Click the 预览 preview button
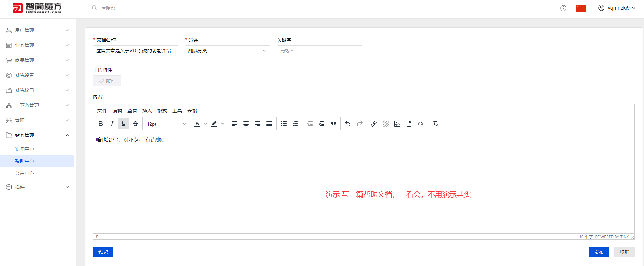 coord(103,252)
